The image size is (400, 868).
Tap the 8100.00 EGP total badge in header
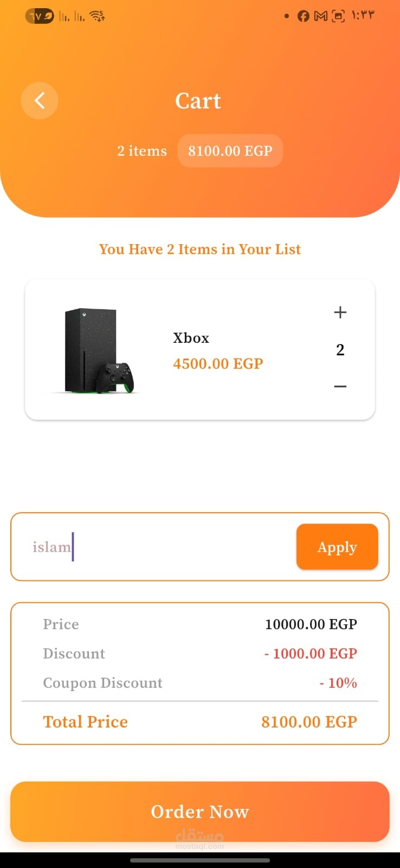(230, 151)
